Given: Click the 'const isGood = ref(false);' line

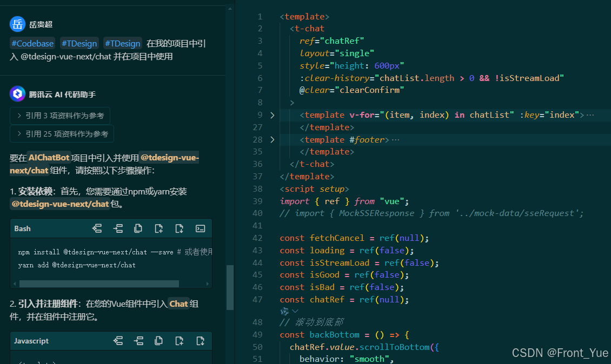Looking at the screenshot, I should [344, 275].
